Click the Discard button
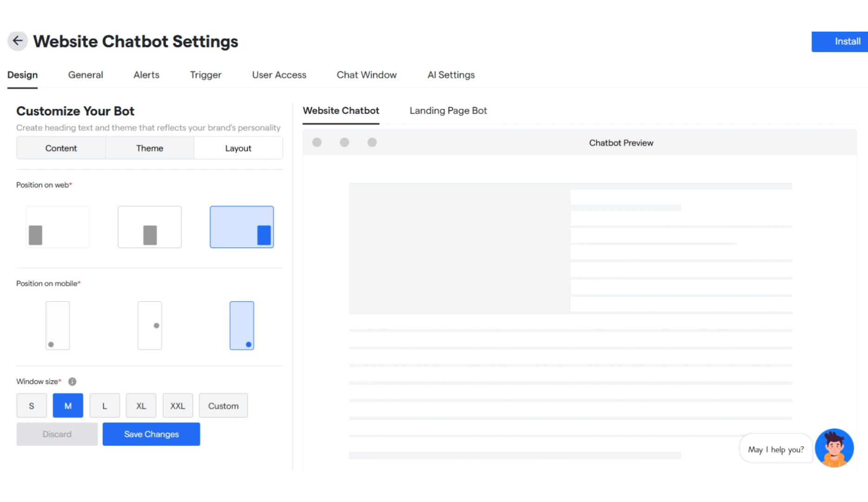This screenshot has width=868, height=502. tap(57, 434)
